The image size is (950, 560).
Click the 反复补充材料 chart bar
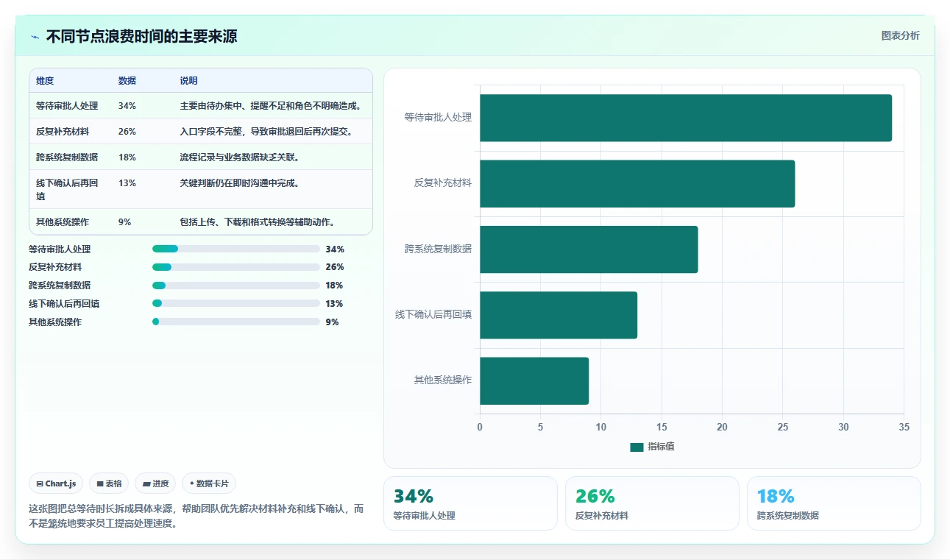(x=637, y=183)
